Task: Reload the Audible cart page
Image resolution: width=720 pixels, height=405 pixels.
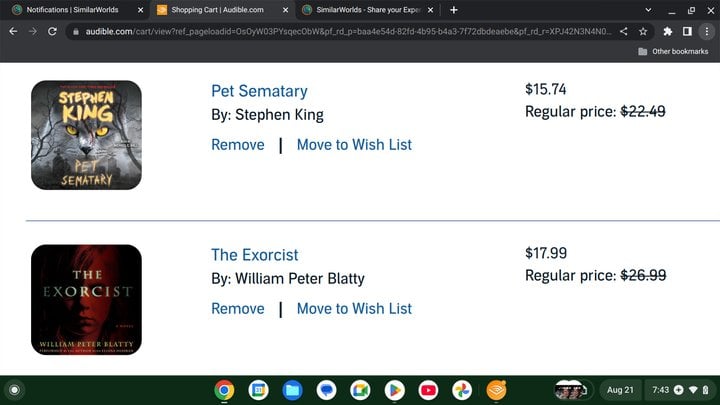Action: [52, 31]
